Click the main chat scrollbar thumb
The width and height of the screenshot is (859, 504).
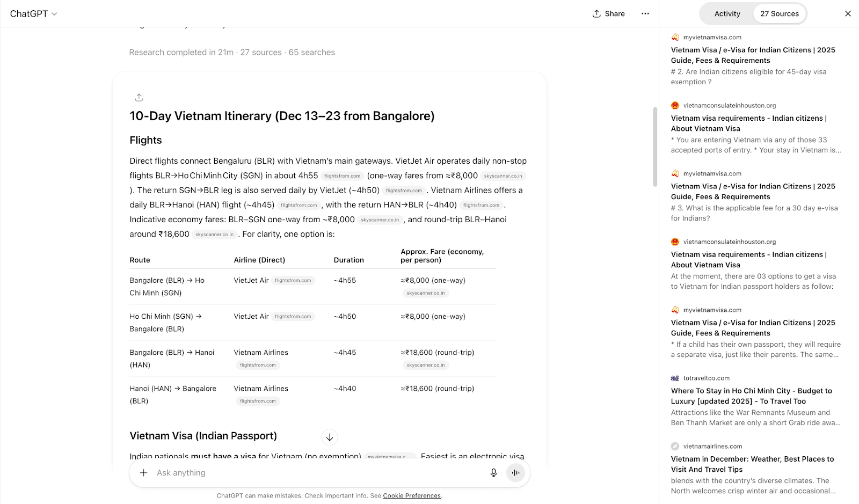[x=655, y=147]
